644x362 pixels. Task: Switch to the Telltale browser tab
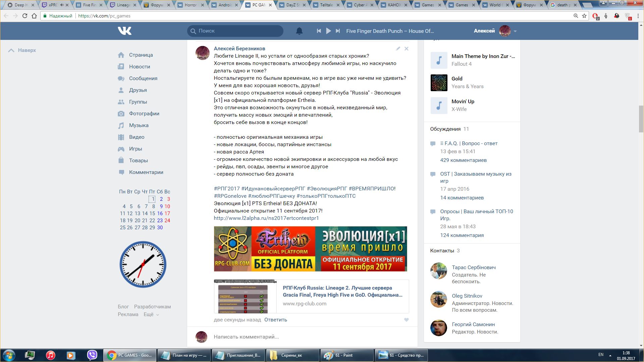coord(327,5)
